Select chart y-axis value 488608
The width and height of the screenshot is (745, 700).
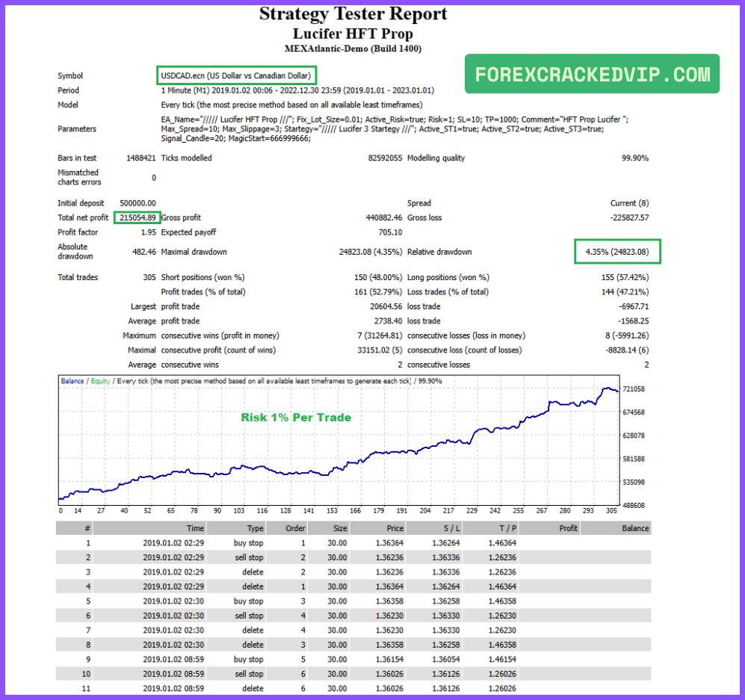pyautogui.click(x=634, y=505)
